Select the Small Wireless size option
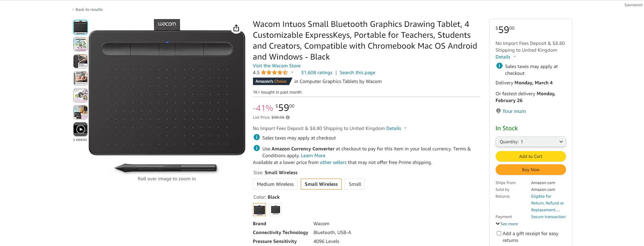 [x=321, y=184]
